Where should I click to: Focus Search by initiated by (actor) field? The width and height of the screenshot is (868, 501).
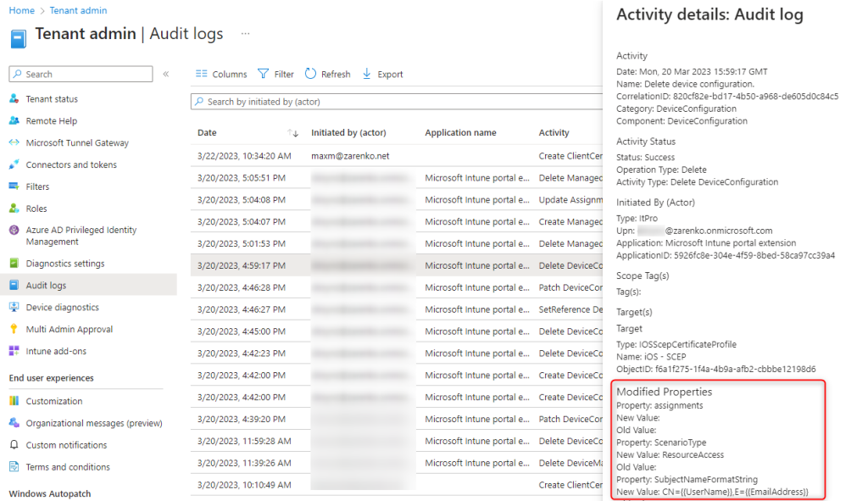[397, 102]
